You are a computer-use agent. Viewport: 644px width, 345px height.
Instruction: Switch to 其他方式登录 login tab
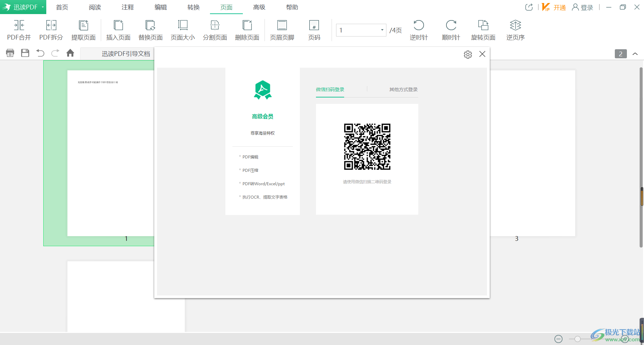click(x=404, y=89)
